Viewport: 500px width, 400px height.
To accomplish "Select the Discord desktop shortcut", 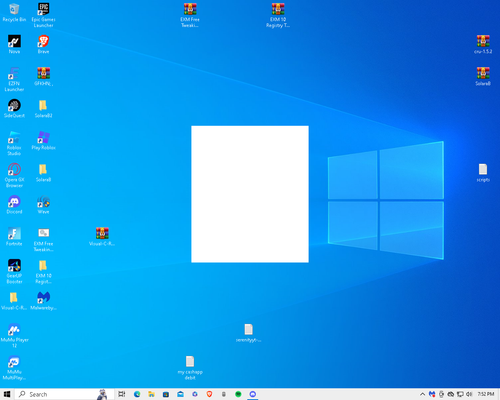I will [x=14, y=204].
